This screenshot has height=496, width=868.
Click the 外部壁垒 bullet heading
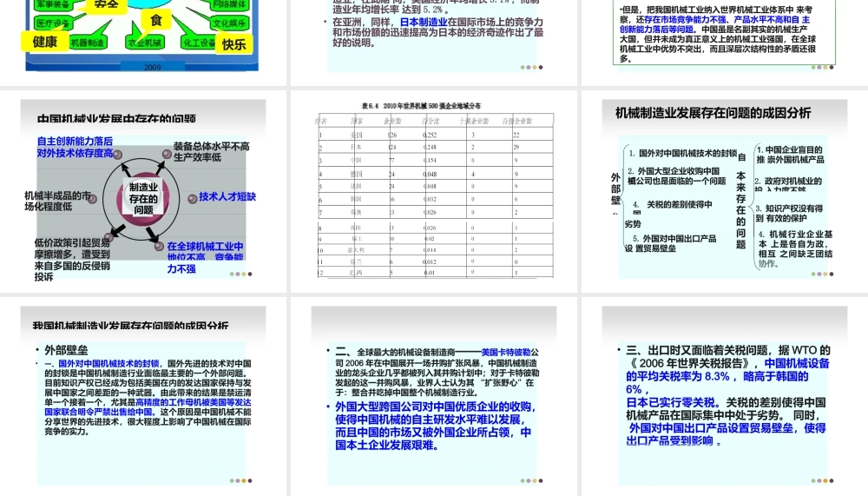66,350
